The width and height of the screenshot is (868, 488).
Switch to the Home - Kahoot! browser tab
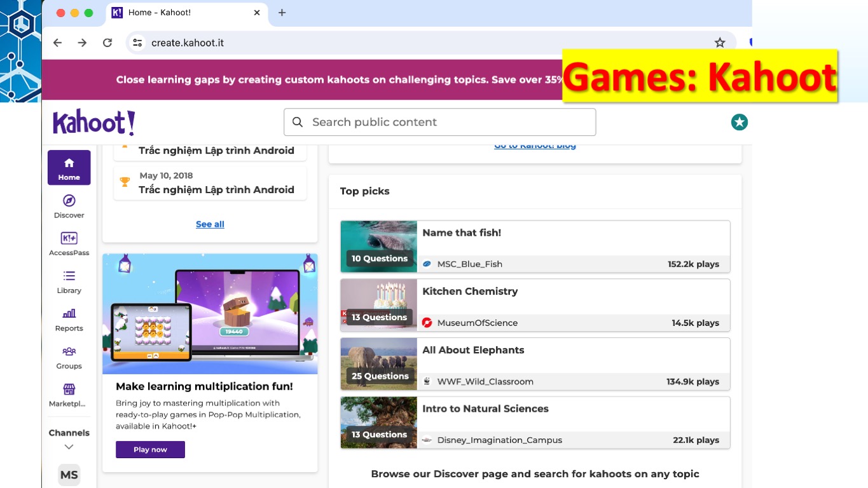tap(178, 13)
